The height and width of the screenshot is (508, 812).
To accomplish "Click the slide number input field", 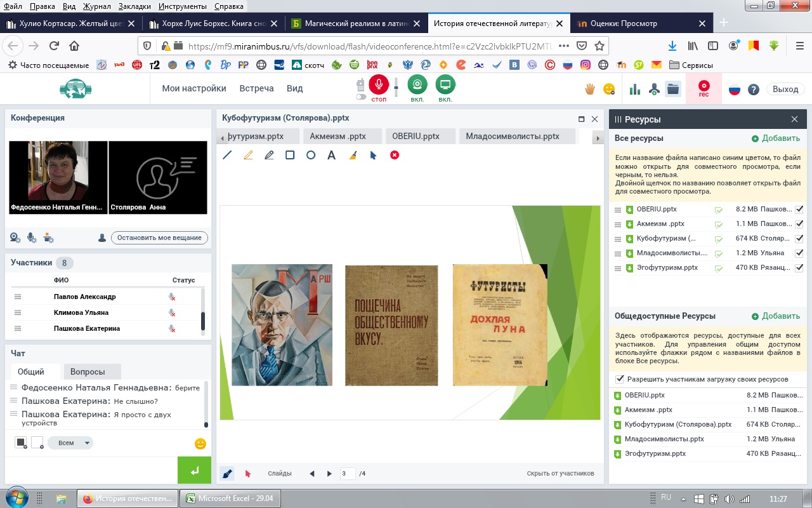I will (347, 473).
